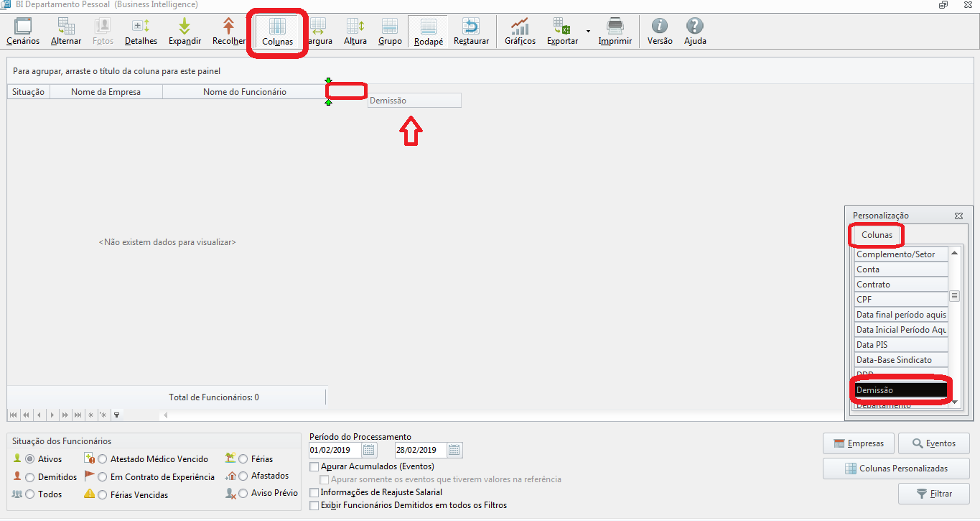The width and height of the screenshot is (980, 521).
Task: Open calendar for start date 01/02/2019
Action: click(x=369, y=451)
